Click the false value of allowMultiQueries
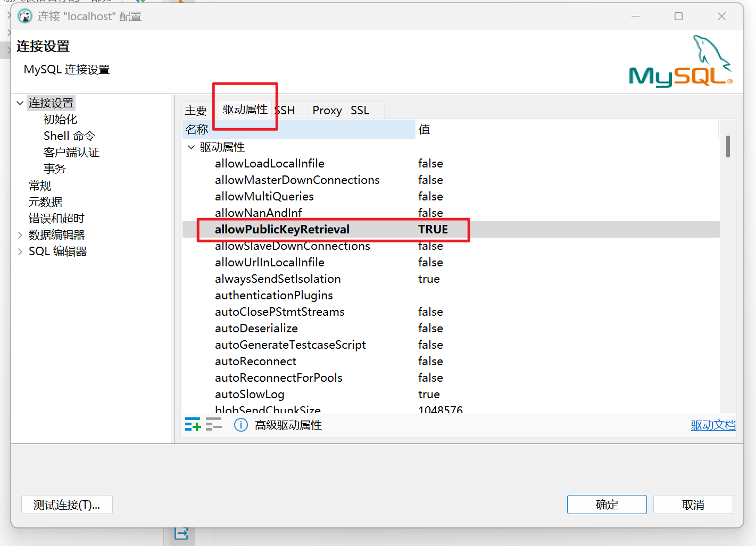The height and width of the screenshot is (546, 756). tap(430, 196)
